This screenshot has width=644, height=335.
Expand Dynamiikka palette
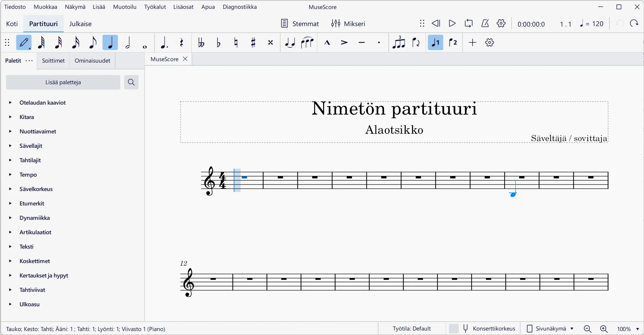10,218
